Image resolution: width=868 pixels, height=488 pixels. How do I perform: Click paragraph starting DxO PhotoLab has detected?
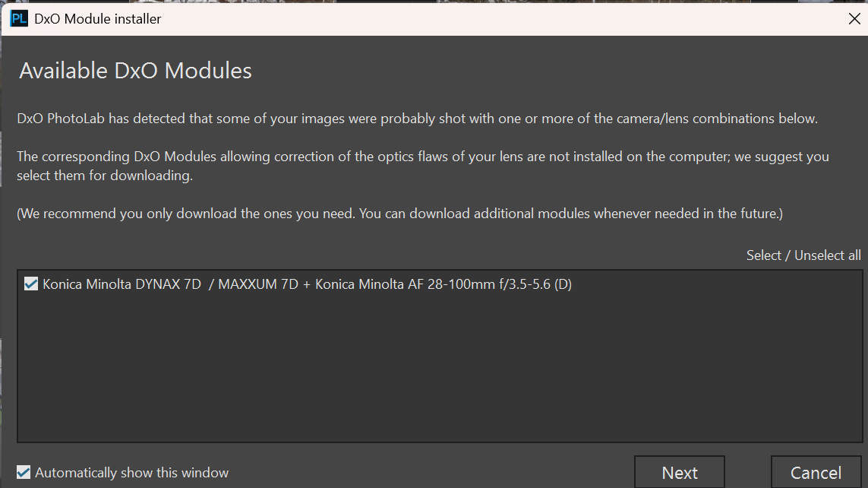[416, 119]
